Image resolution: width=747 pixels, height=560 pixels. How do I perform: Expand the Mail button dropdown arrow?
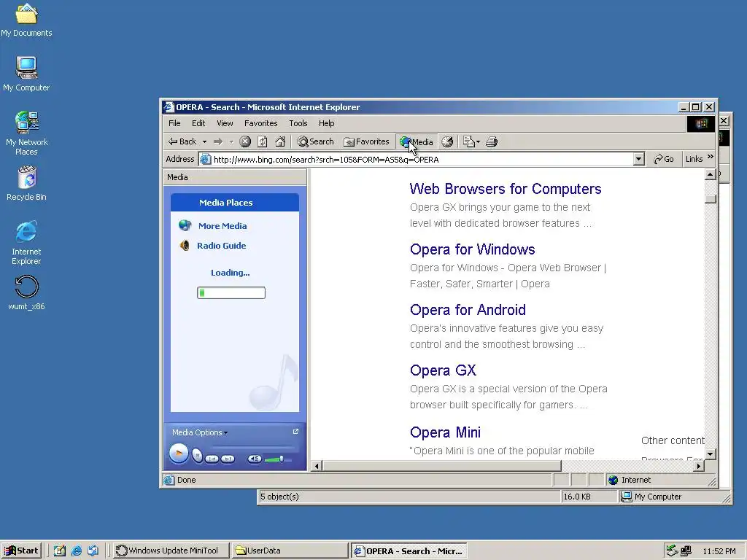(x=478, y=142)
